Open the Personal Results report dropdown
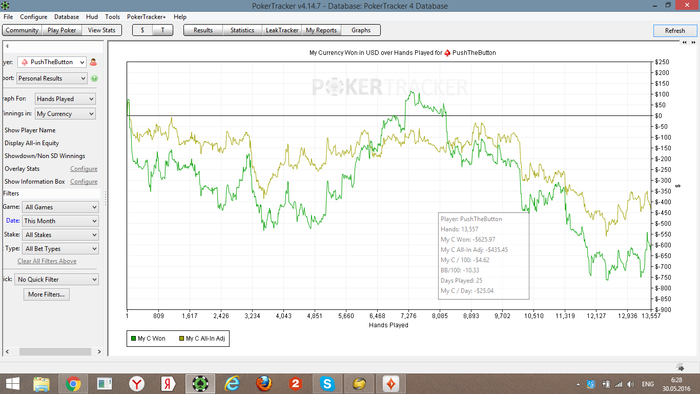The height and width of the screenshot is (394, 700). tap(52, 78)
